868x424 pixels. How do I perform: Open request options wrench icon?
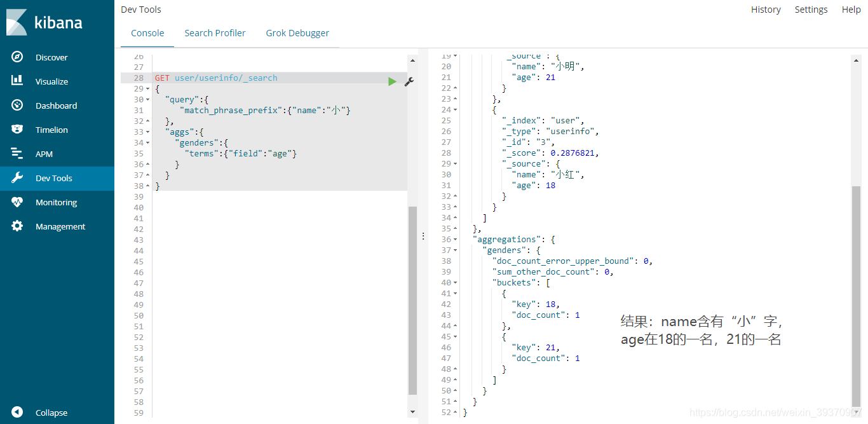[409, 81]
